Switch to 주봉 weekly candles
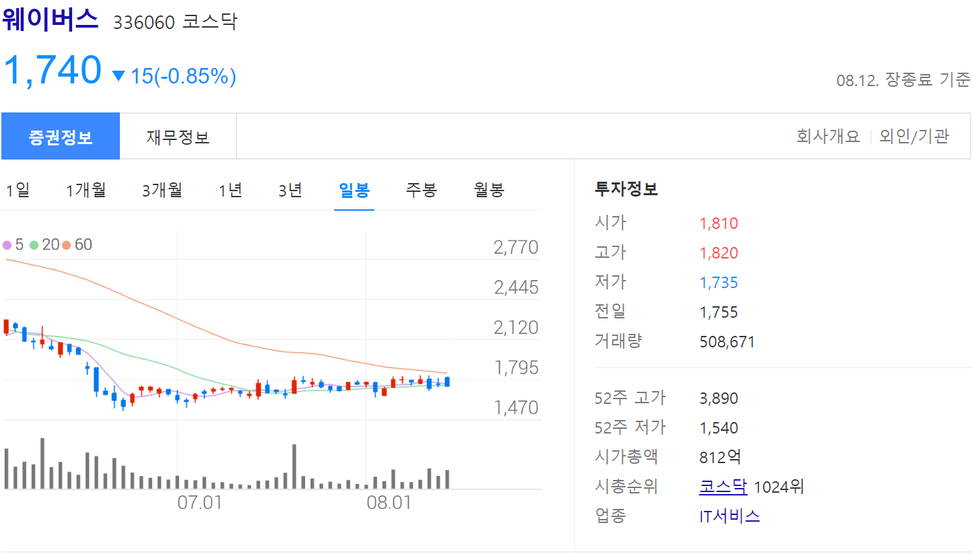980x554 pixels. (x=422, y=191)
